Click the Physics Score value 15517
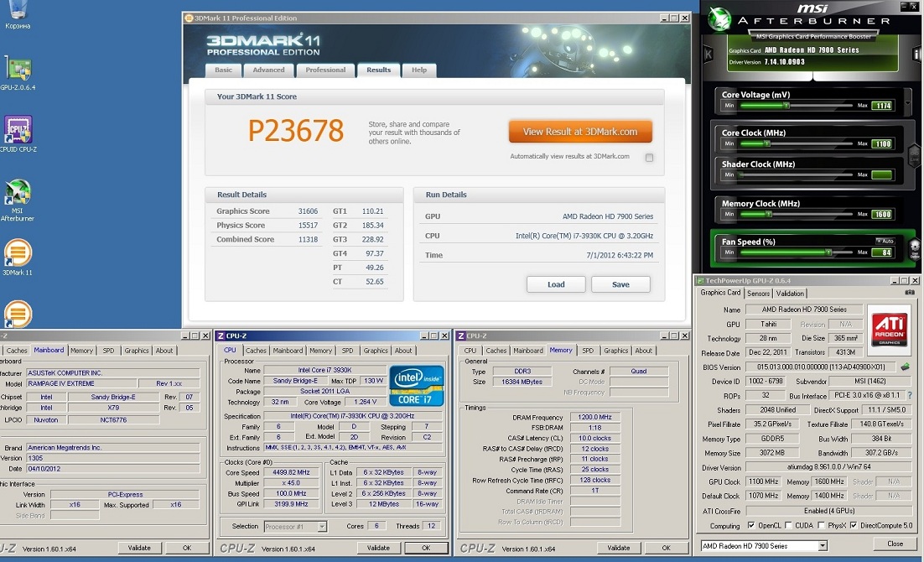Viewport: 924px width, 562px height. click(308, 226)
